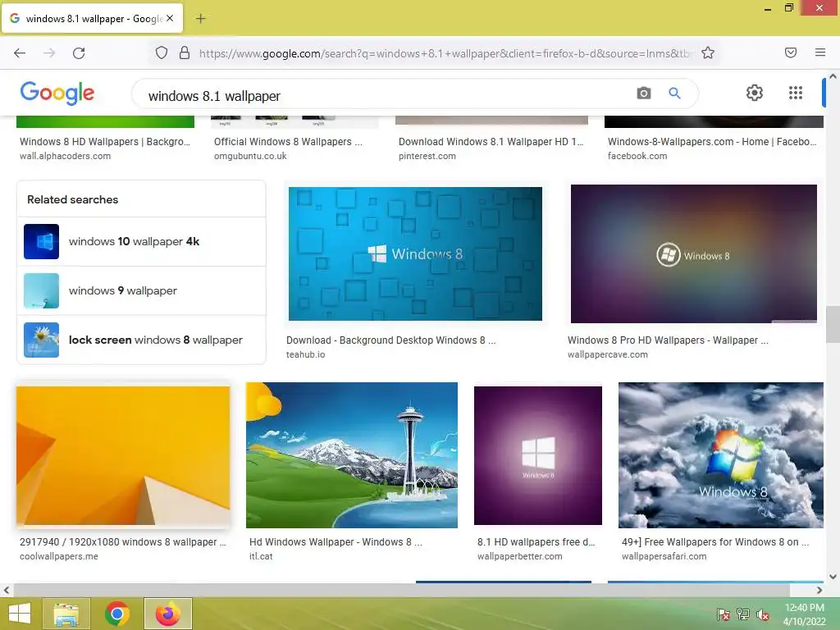Click wallpaperbetter.com source text
Screen dimensions: 840x630
coord(519,556)
